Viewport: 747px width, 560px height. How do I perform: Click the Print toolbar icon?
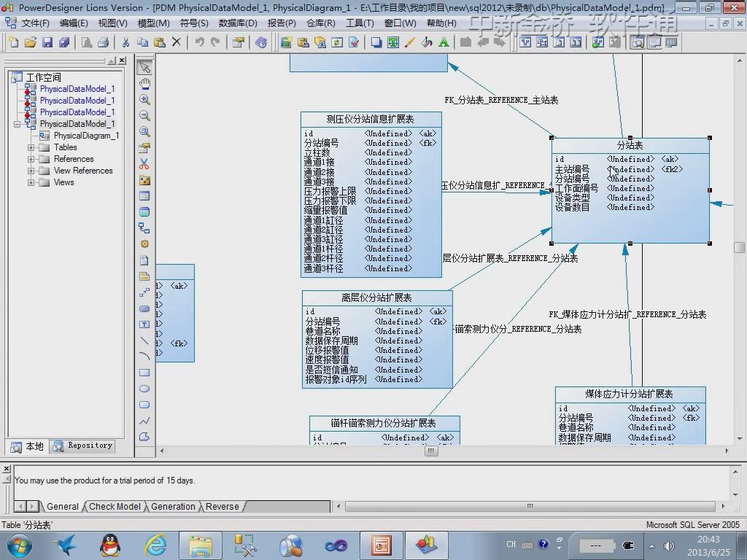(104, 42)
